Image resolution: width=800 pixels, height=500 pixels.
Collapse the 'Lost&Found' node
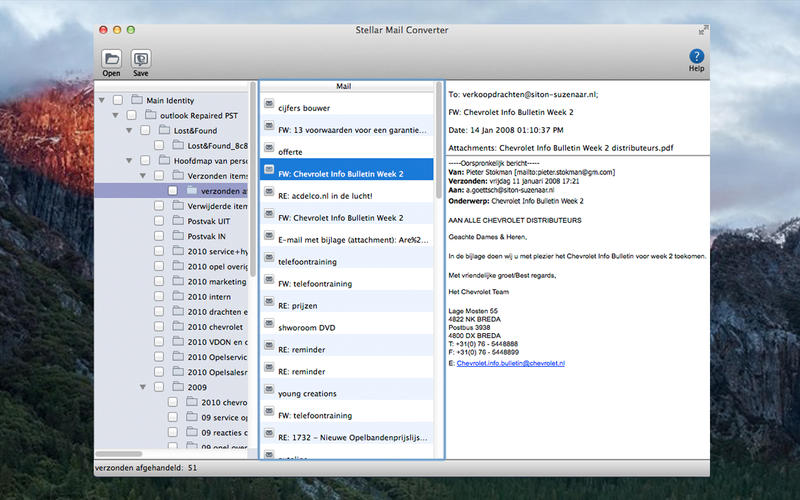coord(129,131)
